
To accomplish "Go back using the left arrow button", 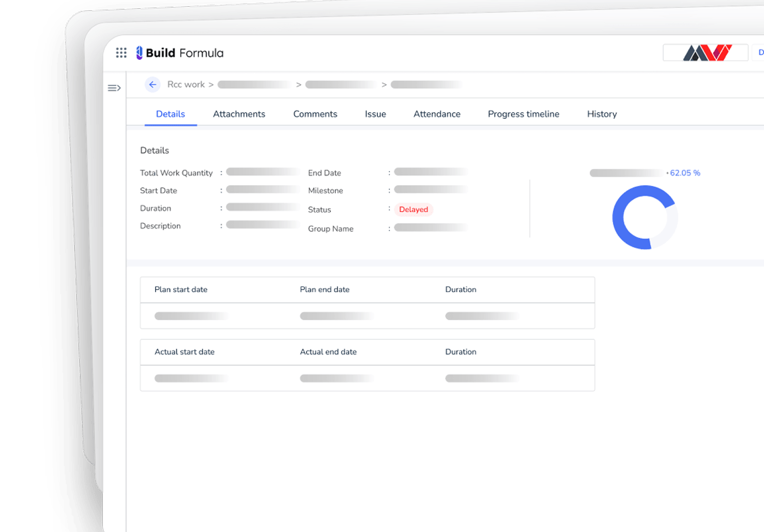I will point(152,85).
